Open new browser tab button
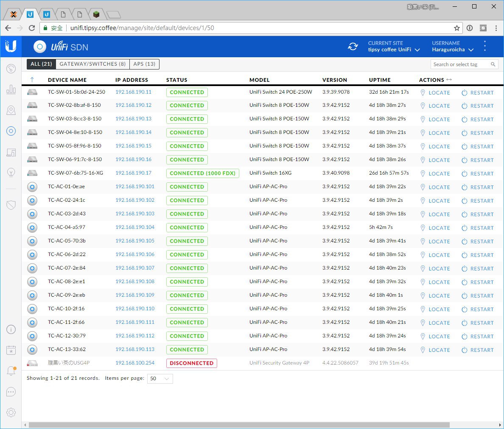 (x=113, y=14)
